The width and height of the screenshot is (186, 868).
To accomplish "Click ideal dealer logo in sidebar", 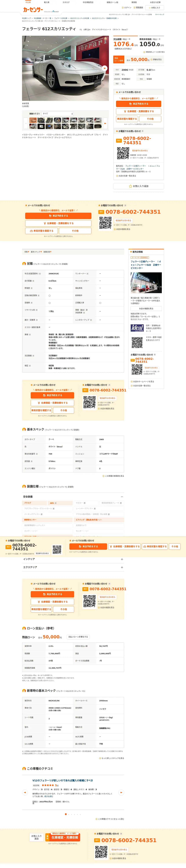I will tap(137, 328).
